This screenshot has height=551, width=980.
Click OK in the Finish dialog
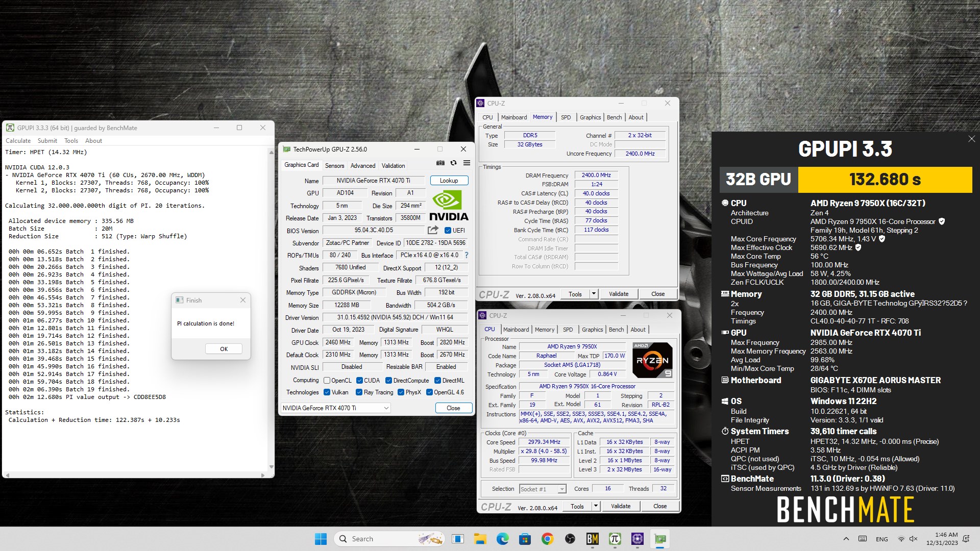[224, 349]
